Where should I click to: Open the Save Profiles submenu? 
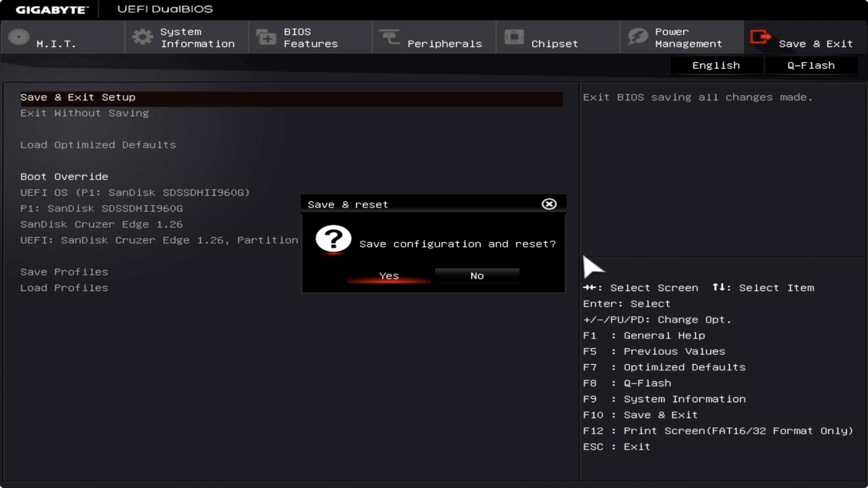point(64,272)
